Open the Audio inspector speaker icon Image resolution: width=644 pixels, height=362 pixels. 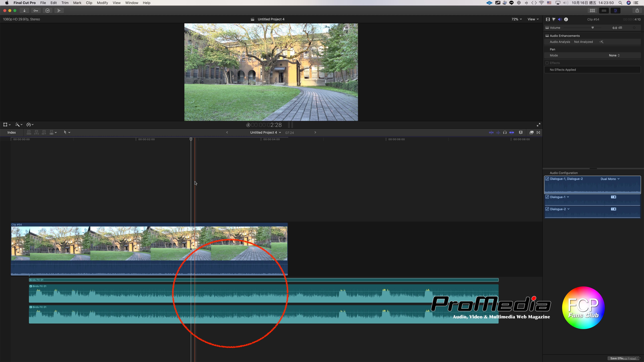pos(560,19)
